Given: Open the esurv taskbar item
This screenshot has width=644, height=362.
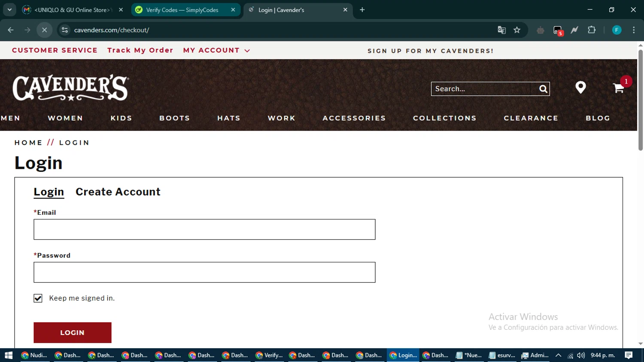Looking at the screenshot, I should [x=502, y=355].
